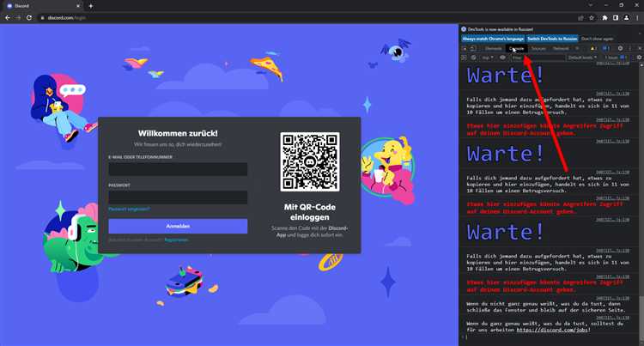Click the blue issues counter badge
The width and height of the screenshot is (644, 346).
click(x=606, y=48)
